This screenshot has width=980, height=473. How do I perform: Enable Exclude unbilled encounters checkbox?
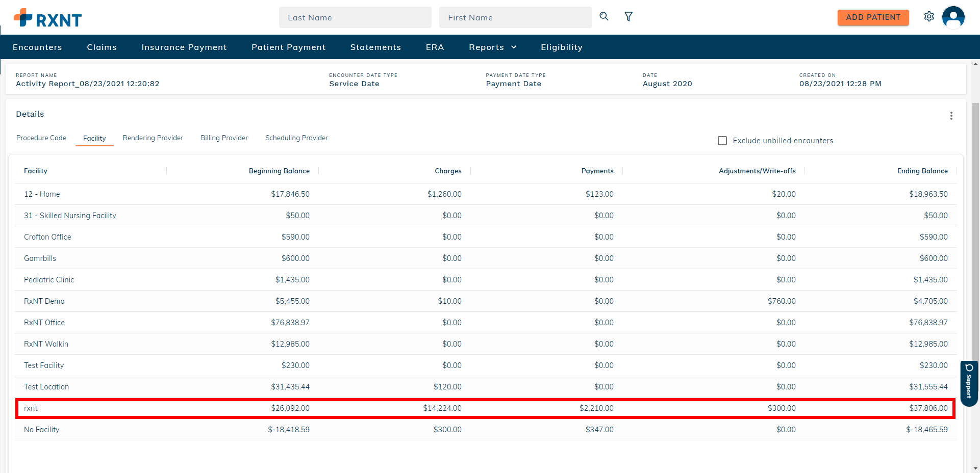pyautogui.click(x=722, y=141)
